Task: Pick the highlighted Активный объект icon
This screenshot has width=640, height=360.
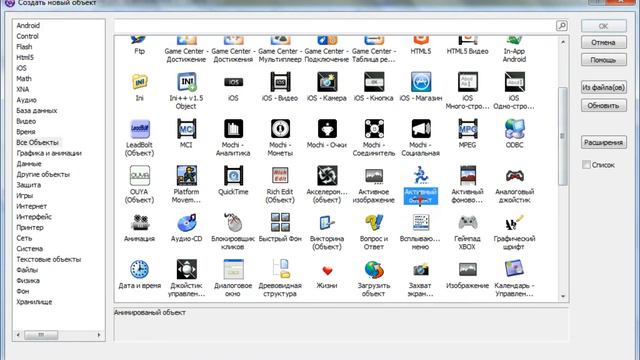Action: pyautogui.click(x=421, y=176)
